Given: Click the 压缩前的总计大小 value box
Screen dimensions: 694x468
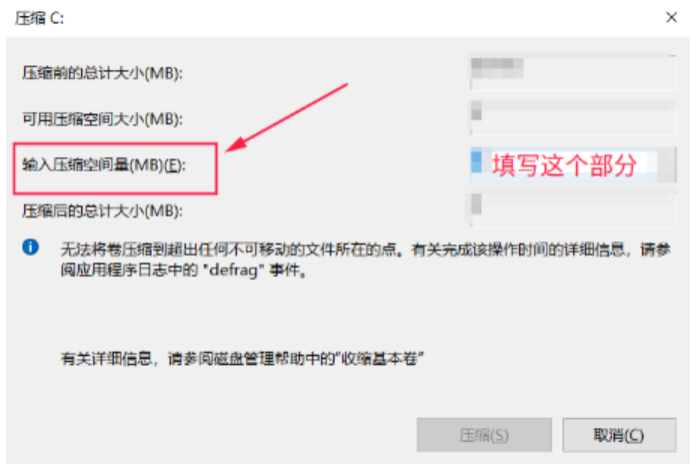Looking at the screenshot, I should click(x=572, y=72).
